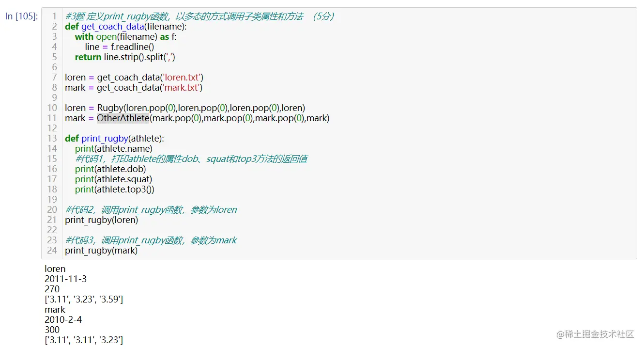Screen dimensions: 644x349
Task: Click output date '2010-2-4'
Action: (x=63, y=319)
